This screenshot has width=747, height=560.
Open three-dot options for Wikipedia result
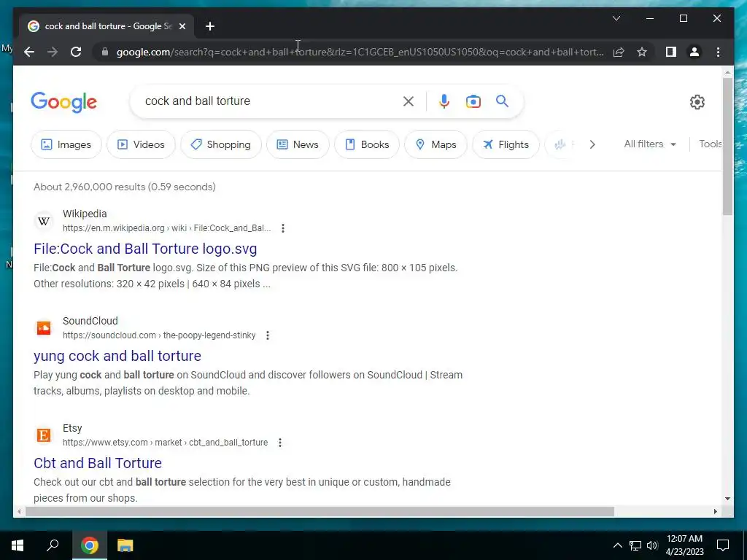tap(283, 228)
